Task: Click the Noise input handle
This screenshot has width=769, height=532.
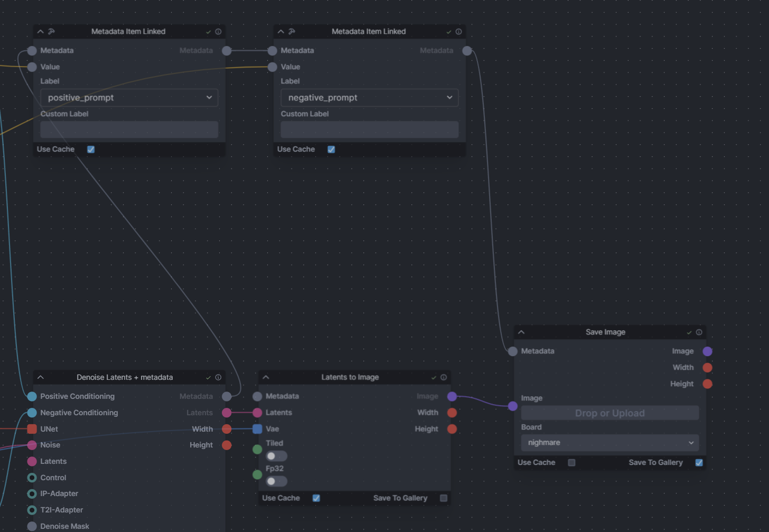Action: coord(32,445)
